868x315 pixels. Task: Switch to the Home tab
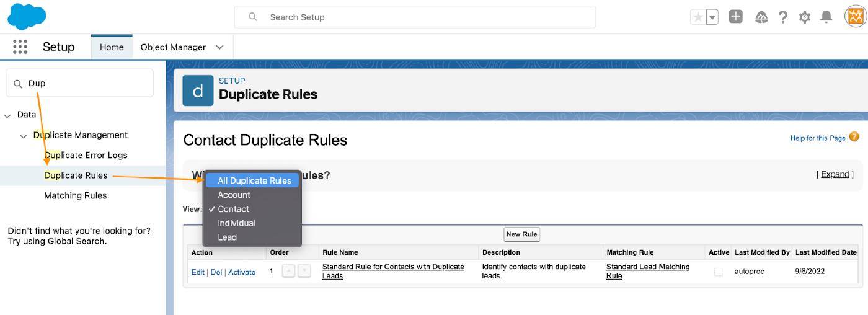tap(112, 47)
